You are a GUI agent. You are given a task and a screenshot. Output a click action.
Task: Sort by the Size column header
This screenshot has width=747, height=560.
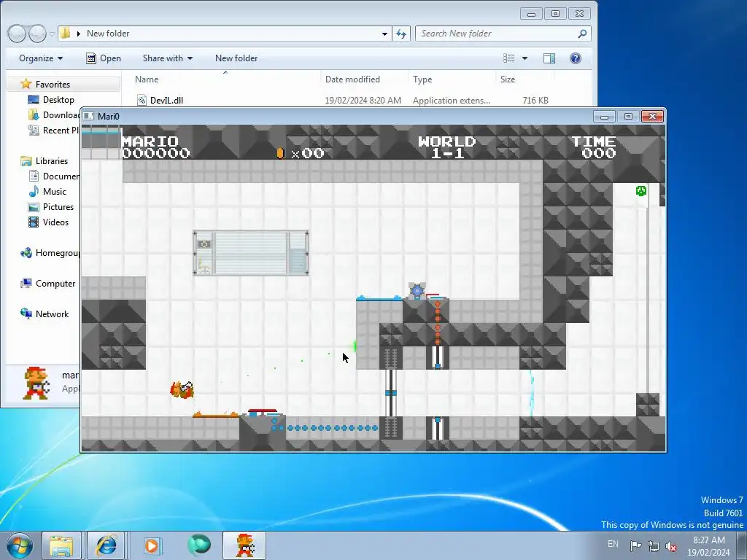coord(508,79)
